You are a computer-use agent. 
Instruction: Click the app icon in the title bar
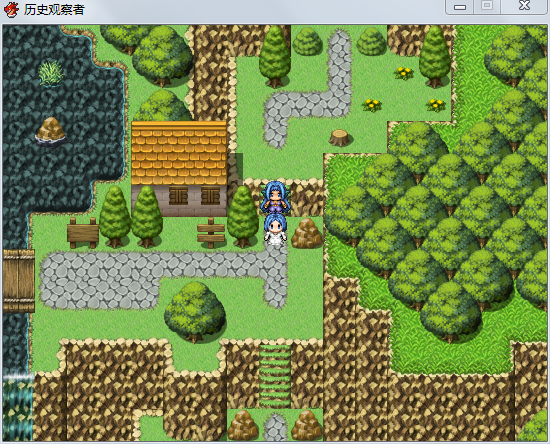[11, 9]
